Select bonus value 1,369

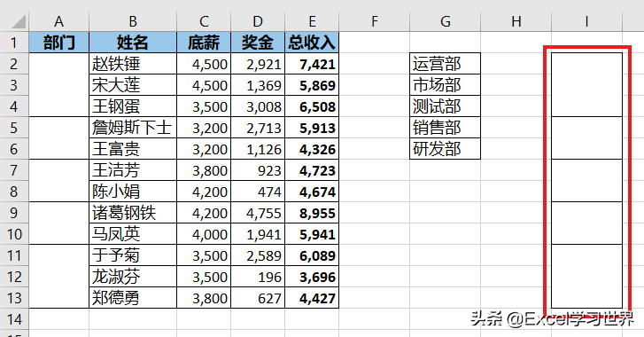(258, 85)
